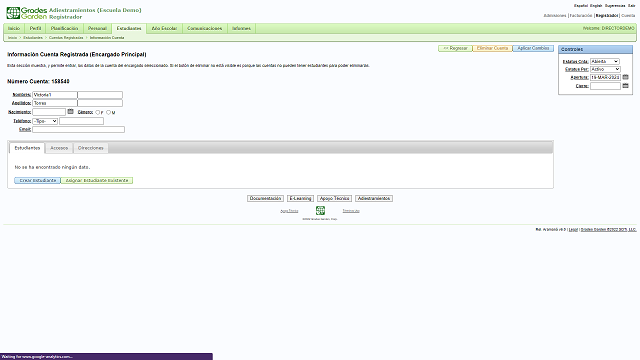Click the Cierre date field
This screenshot has height=360, width=640.
pyautogui.click(x=605, y=86)
